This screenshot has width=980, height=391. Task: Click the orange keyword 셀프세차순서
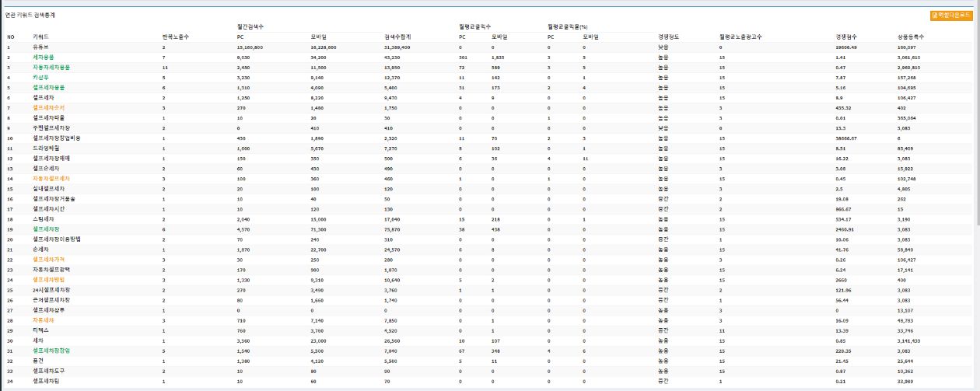click(49, 107)
